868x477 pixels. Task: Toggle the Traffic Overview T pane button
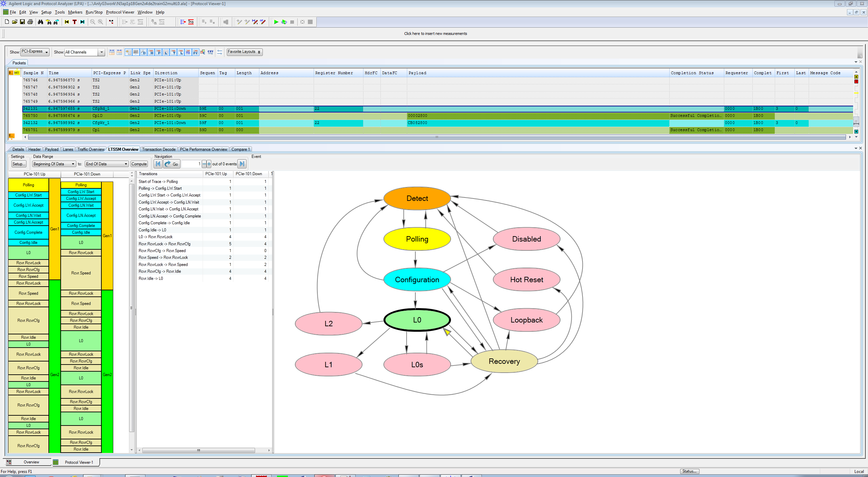173,52
